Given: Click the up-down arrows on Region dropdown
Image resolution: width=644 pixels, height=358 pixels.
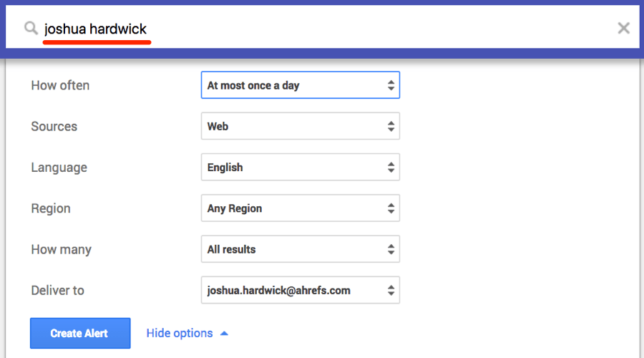Looking at the screenshot, I should [391, 209].
